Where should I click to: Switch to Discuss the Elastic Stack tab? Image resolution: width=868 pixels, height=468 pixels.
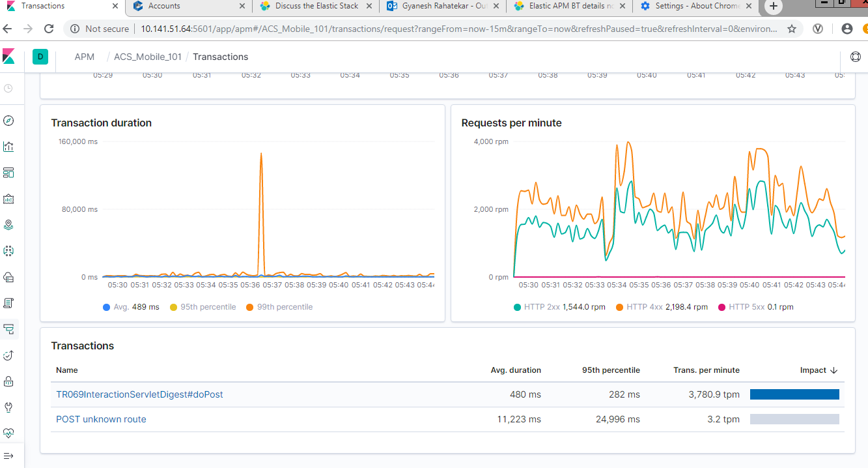[316, 7]
